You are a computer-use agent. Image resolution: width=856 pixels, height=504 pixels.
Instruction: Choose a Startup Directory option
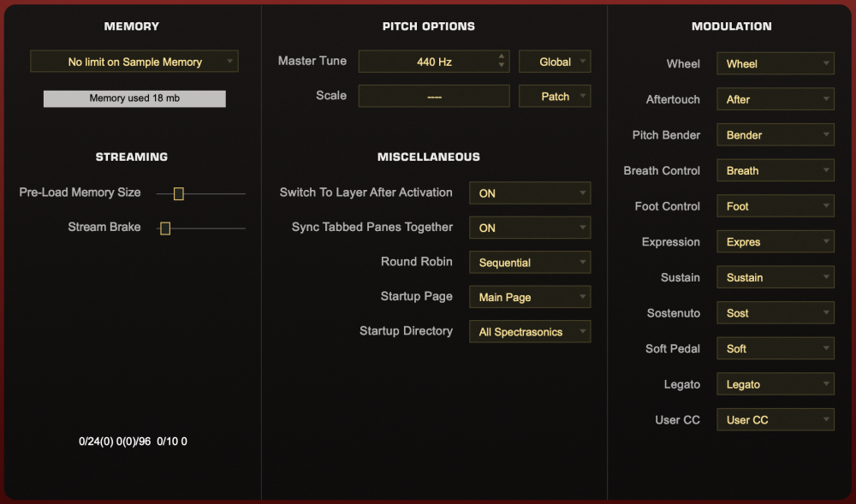(530, 332)
